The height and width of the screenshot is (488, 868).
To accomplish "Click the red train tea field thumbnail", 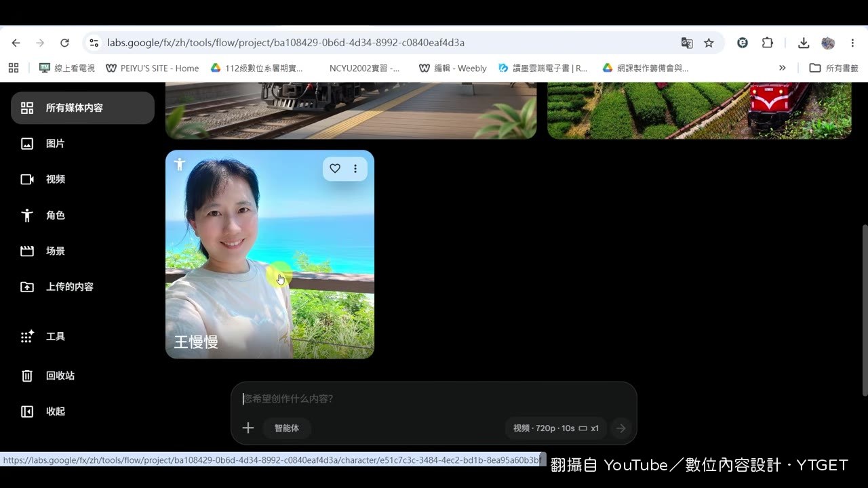I will 699,110.
